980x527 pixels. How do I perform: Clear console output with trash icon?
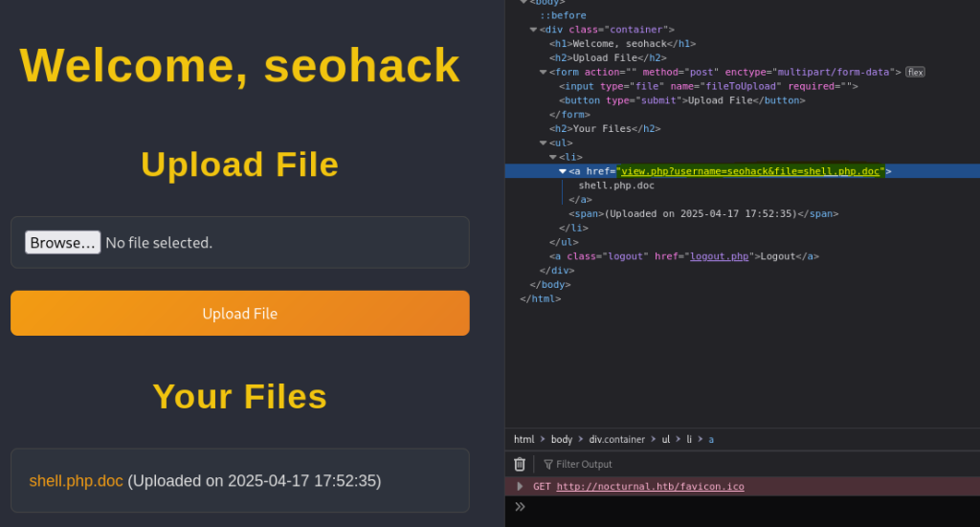[x=520, y=464]
